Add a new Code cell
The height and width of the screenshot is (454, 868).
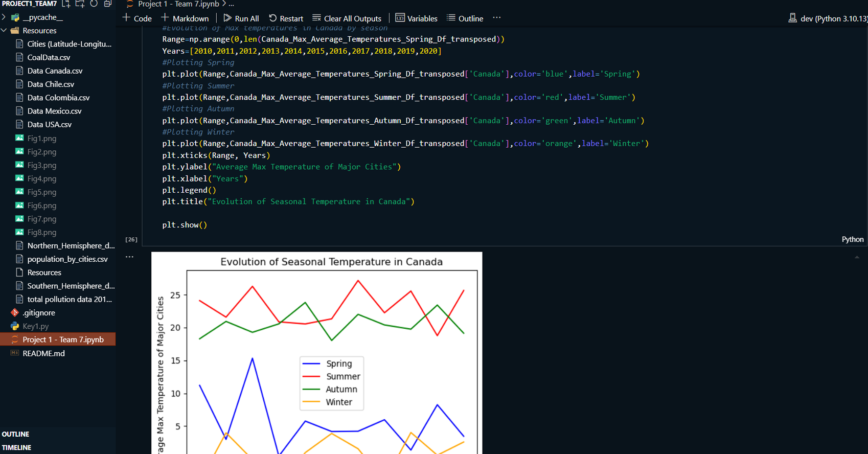click(x=137, y=18)
